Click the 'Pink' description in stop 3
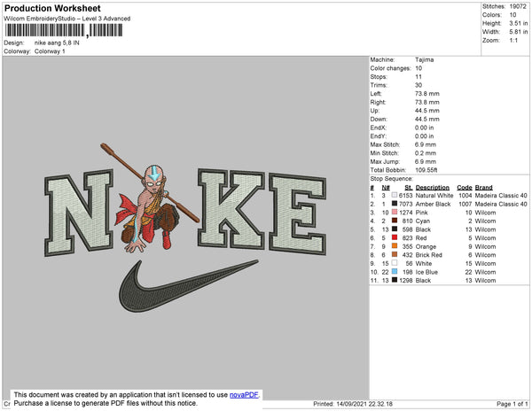Viewport: 532px width, 411px height. click(421, 213)
